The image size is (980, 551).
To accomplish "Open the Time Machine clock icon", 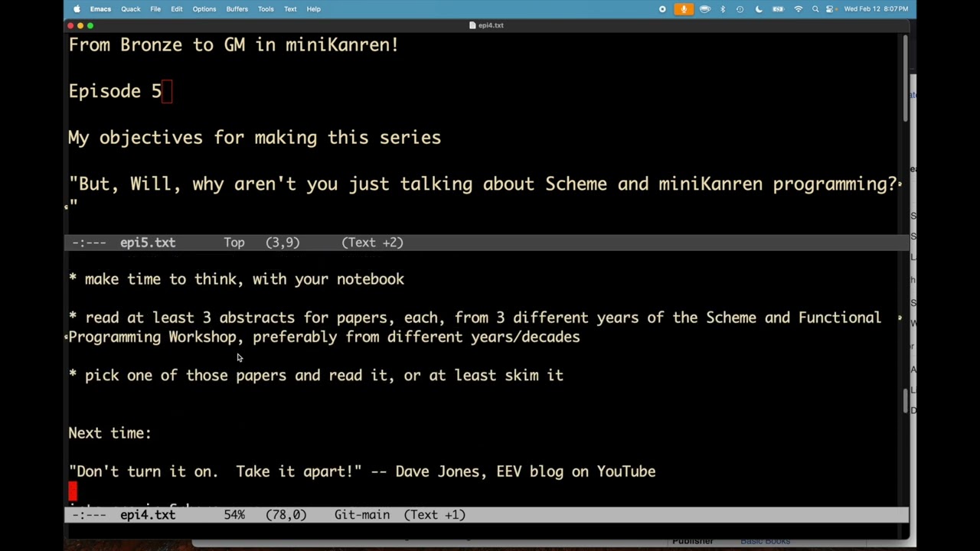I will pos(740,9).
